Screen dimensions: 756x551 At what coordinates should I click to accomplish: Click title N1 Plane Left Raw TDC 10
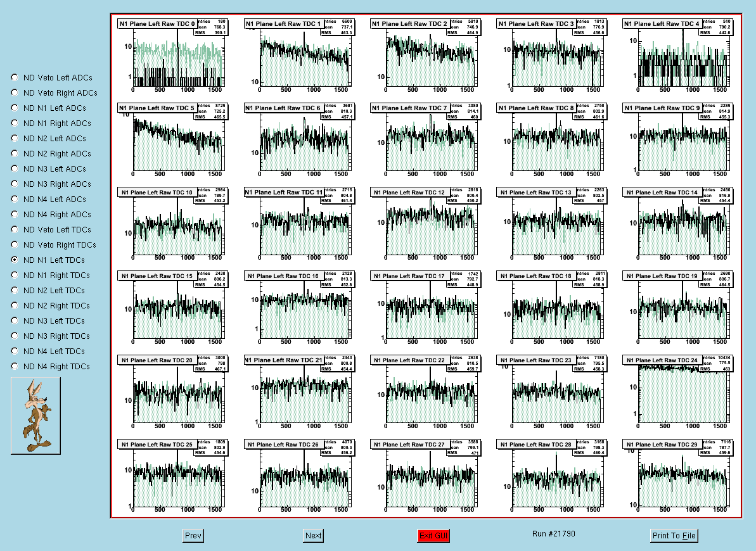click(157, 193)
